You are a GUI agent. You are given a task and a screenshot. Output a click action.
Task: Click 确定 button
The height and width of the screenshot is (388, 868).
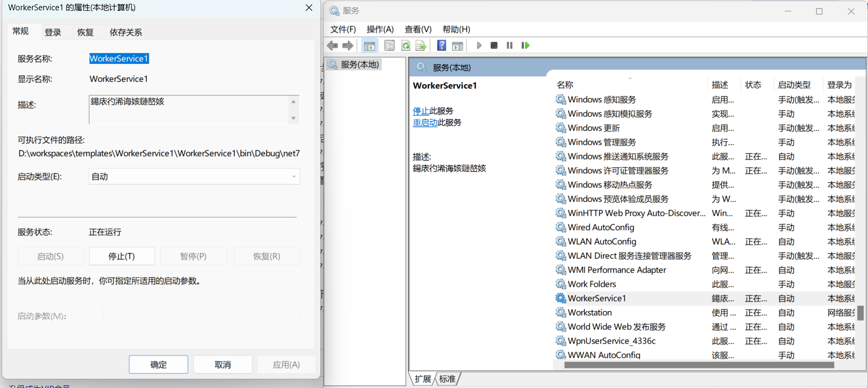click(x=159, y=364)
